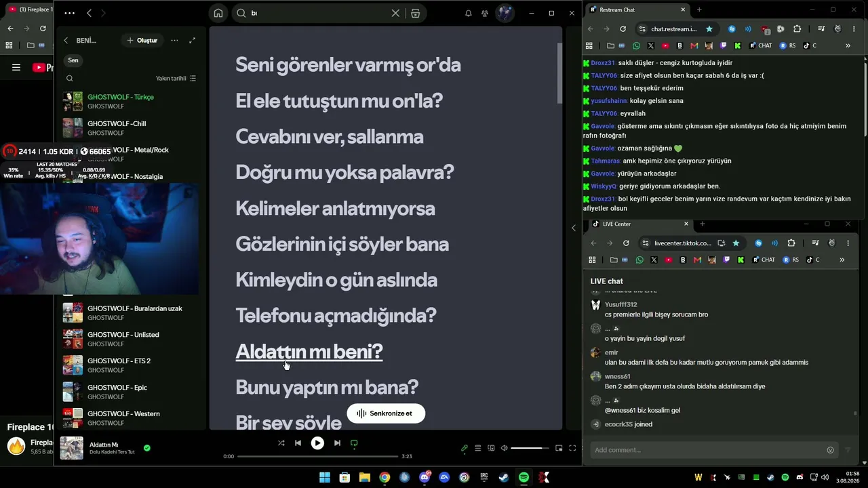Click lyric line 'Aldattın mı beni?'
The height and width of the screenshot is (488, 868).
309,351
